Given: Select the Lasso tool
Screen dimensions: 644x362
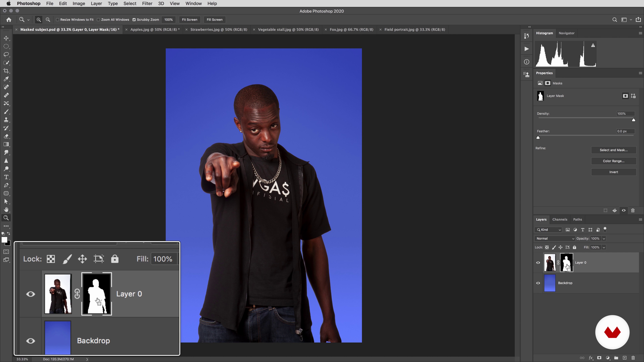Looking at the screenshot, I should 6,54.
